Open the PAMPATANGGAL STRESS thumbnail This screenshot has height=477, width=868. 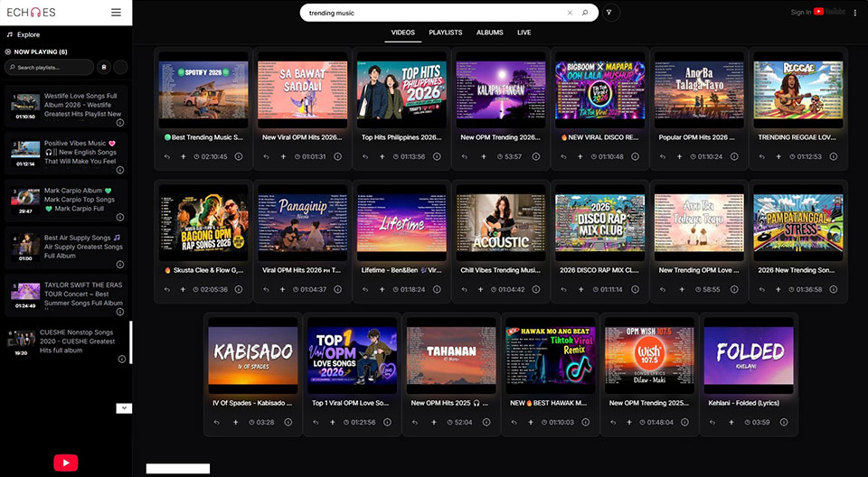(798, 222)
